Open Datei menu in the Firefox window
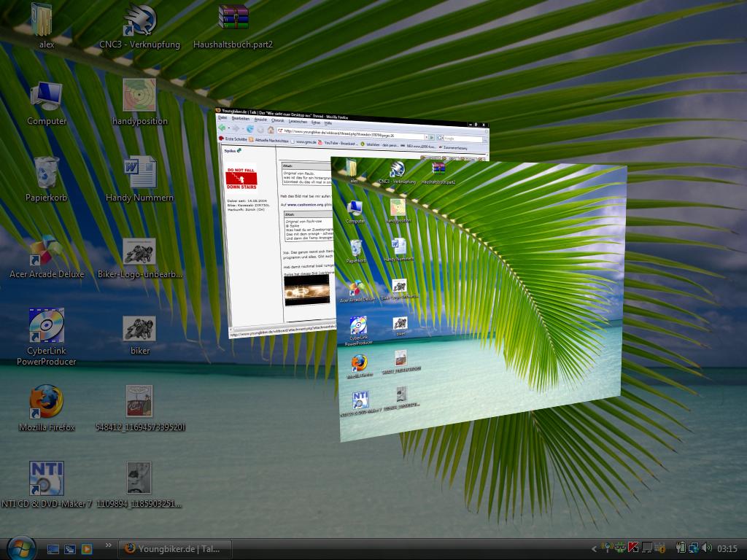The width and height of the screenshot is (747, 560). [222, 117]
